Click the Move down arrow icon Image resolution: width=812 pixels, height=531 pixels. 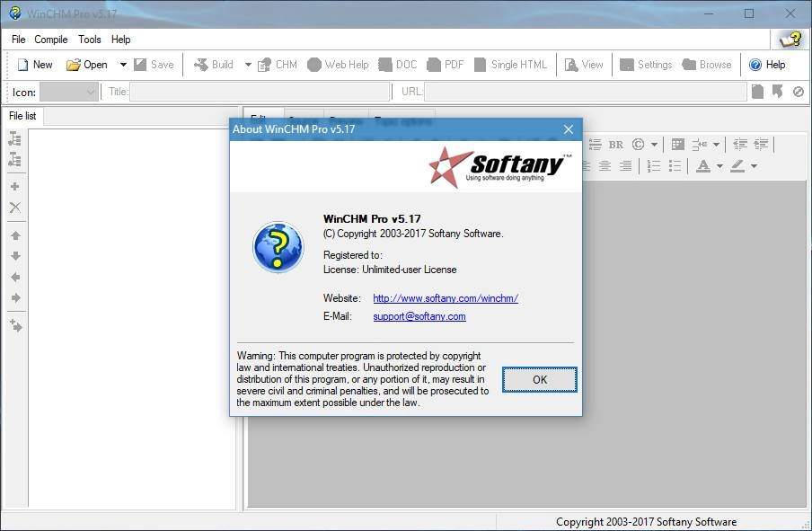point(15,256)
